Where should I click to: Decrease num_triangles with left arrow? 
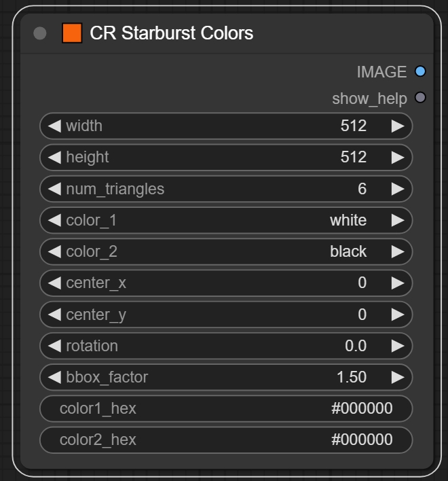[54, 189]
